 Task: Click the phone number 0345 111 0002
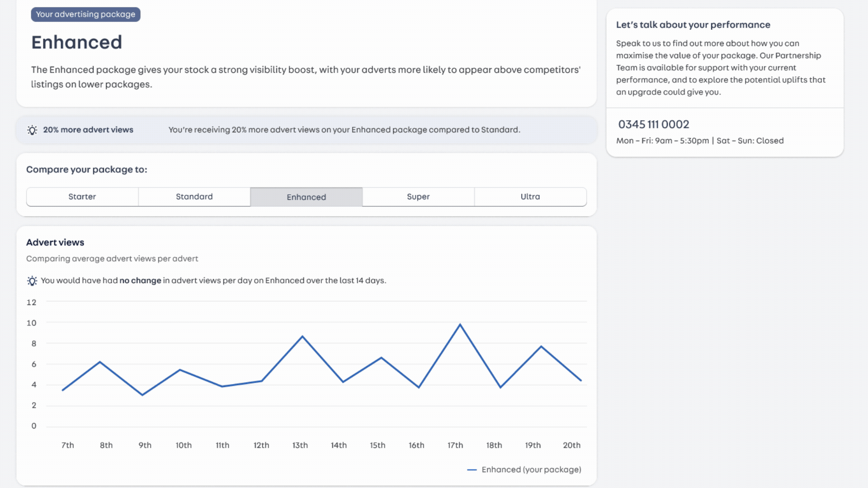pyautogui.click(x=654, y=124)
